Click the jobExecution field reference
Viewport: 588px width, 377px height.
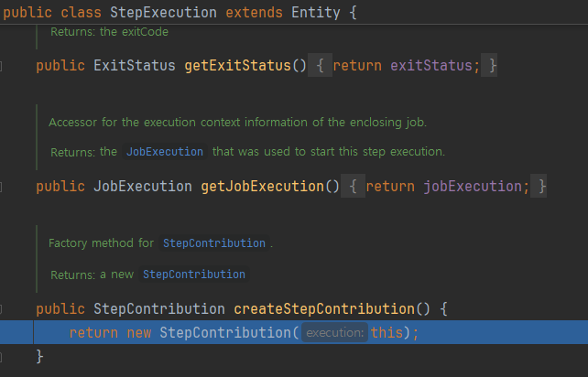473,187
